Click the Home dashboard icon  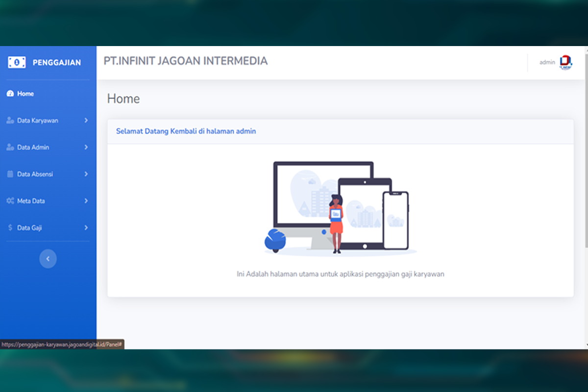[10, 94]
